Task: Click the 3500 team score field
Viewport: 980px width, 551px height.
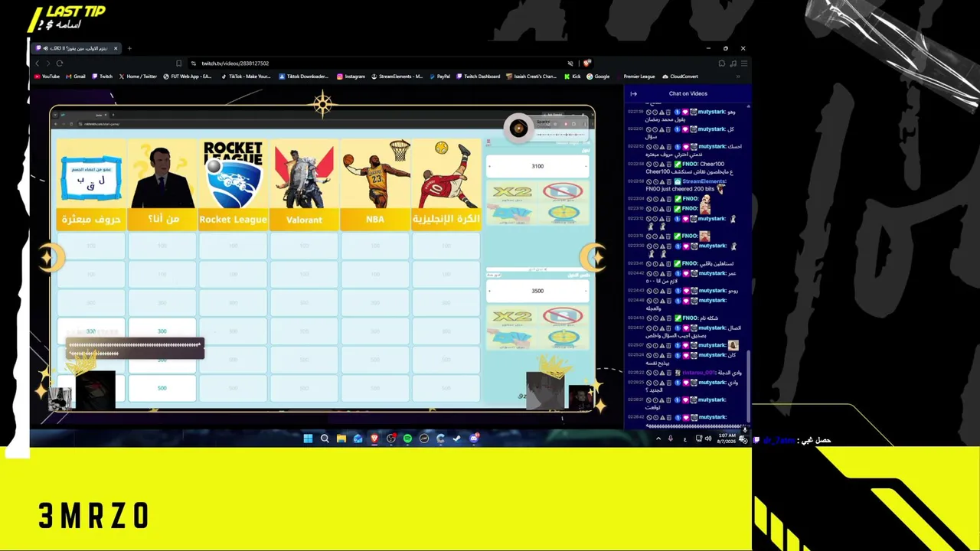Action: click(537, 291)
